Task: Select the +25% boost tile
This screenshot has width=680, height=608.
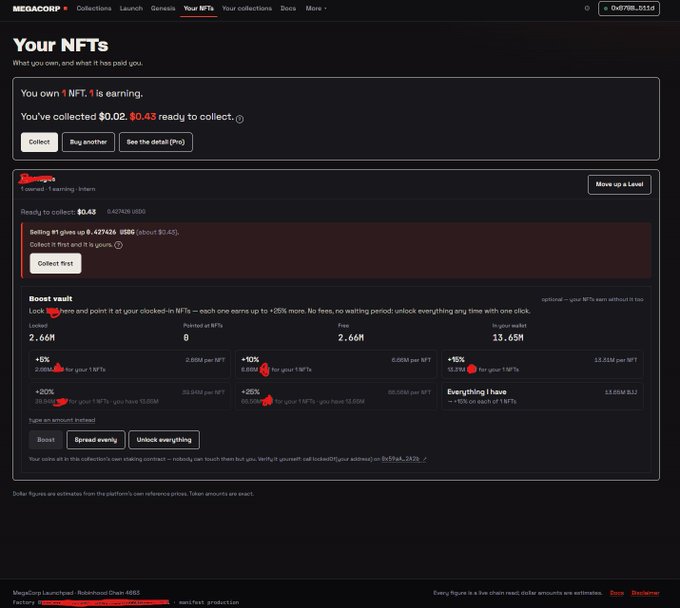Action: [336, 396]
